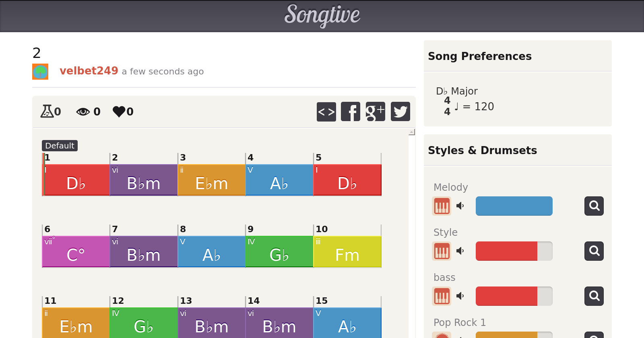This screenshot has width=644, height=338.
Task: Select the Default section label
Action: [x=60, y=146]
